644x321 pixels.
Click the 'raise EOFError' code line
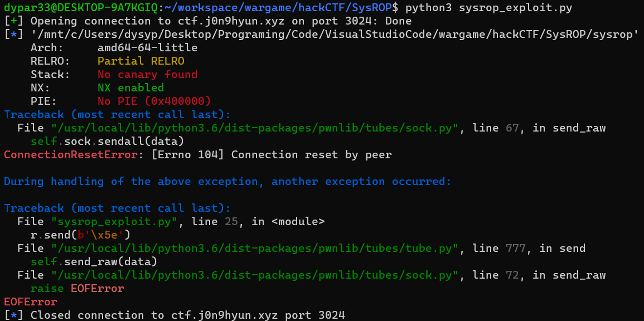77,289
